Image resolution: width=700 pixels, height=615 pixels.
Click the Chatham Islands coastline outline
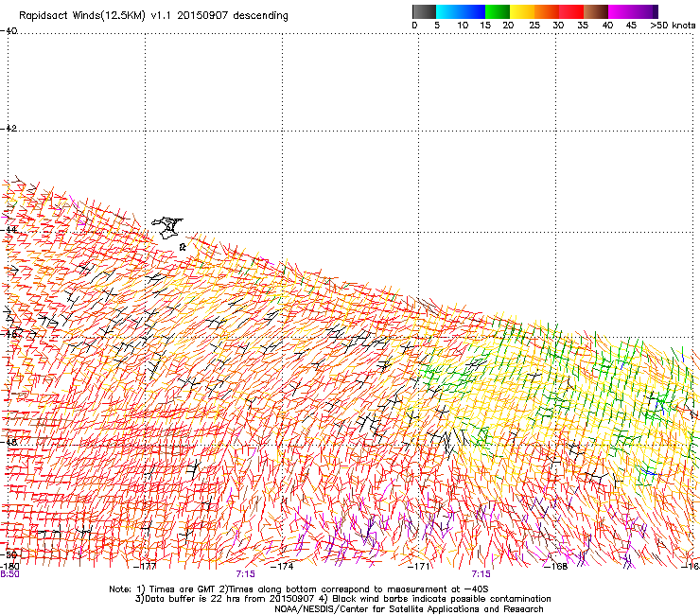(167, 227)
